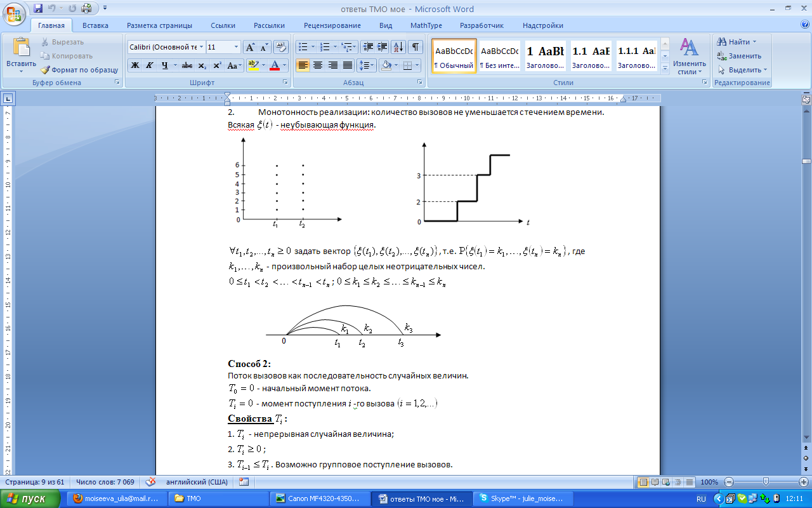Justify text alignment
The image size is (812, 508).
pyautogui.click(x=348, y=65)
